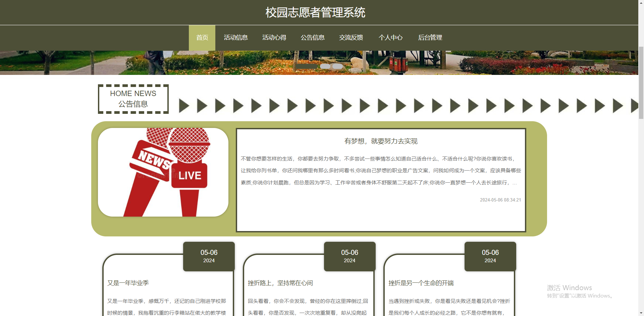Switch to second carousel indicator dot

coord(325,66)
